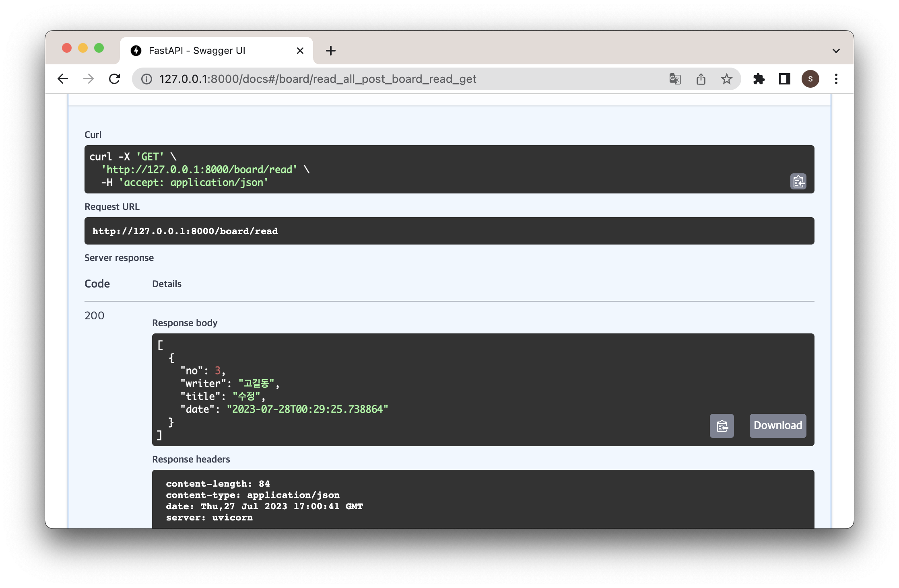Expand the tab search chevron

(x=836, y=51)
